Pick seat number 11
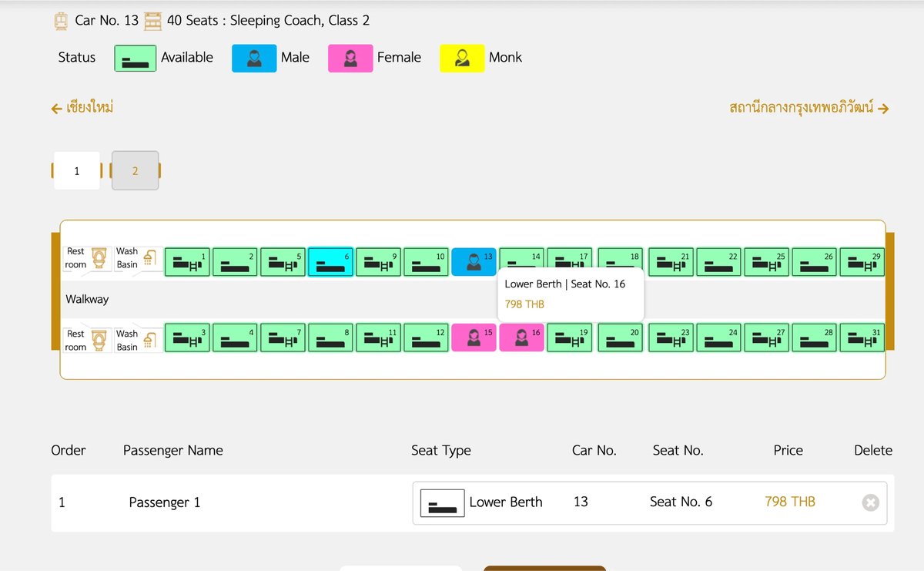This screenshot has height=571, width=924. pos(378,338)
